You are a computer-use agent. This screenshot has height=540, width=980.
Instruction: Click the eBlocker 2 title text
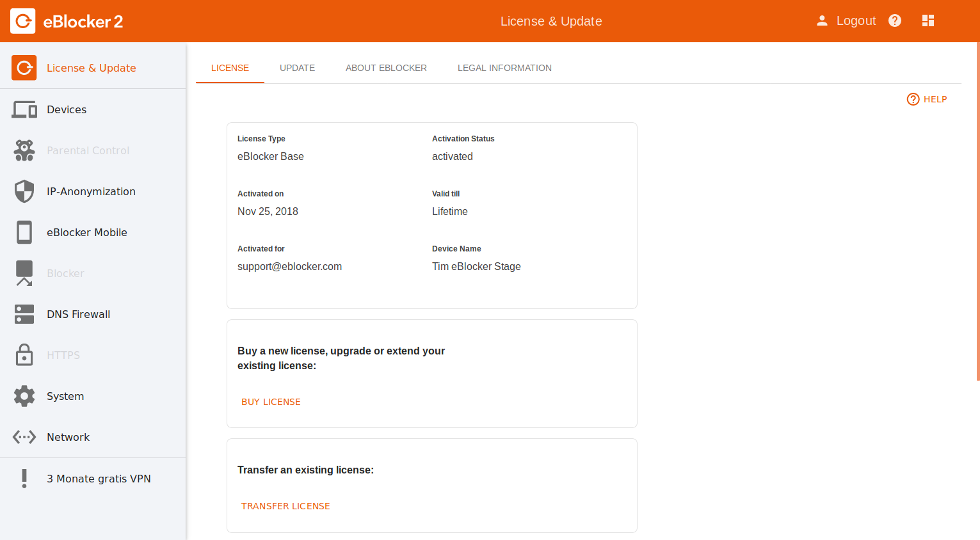coord(83,22)
